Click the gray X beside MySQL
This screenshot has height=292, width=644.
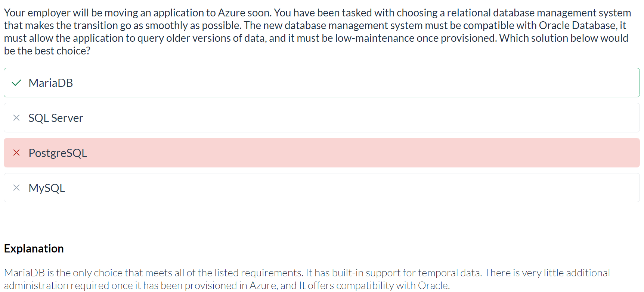16,188
